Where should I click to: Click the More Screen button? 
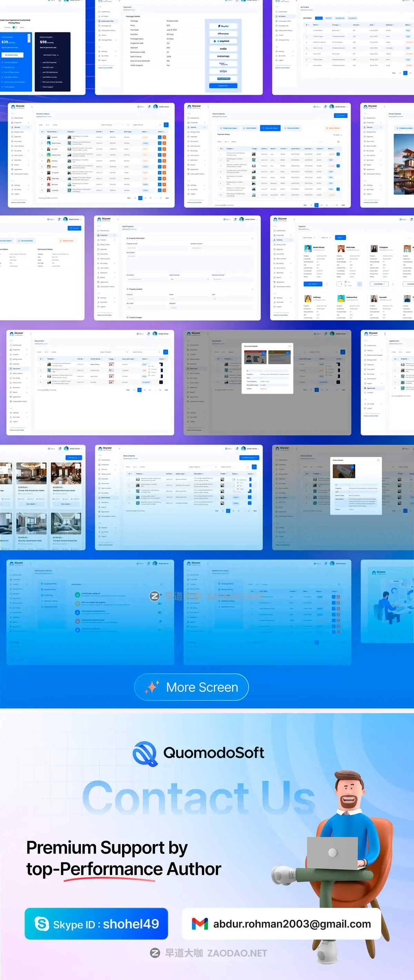191,687
